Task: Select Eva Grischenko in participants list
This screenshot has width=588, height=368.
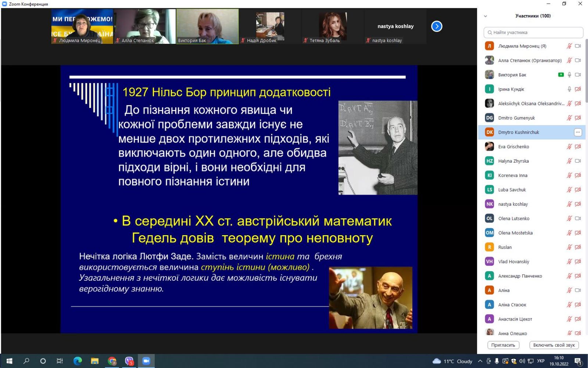Action: click(513, 146)
